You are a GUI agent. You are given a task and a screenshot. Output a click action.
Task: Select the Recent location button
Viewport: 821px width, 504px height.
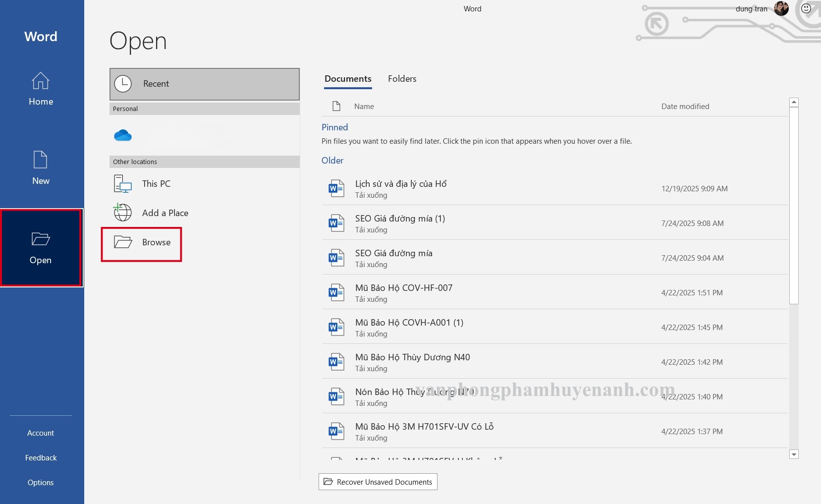(x=205, y=84)
